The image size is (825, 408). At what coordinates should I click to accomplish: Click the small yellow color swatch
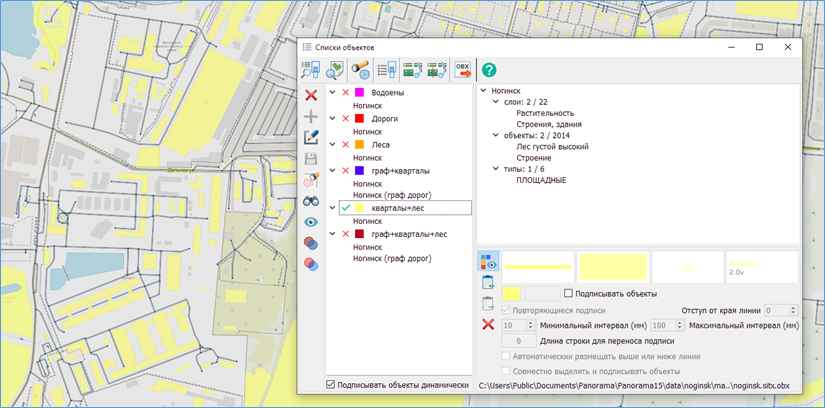click(511, 293)
